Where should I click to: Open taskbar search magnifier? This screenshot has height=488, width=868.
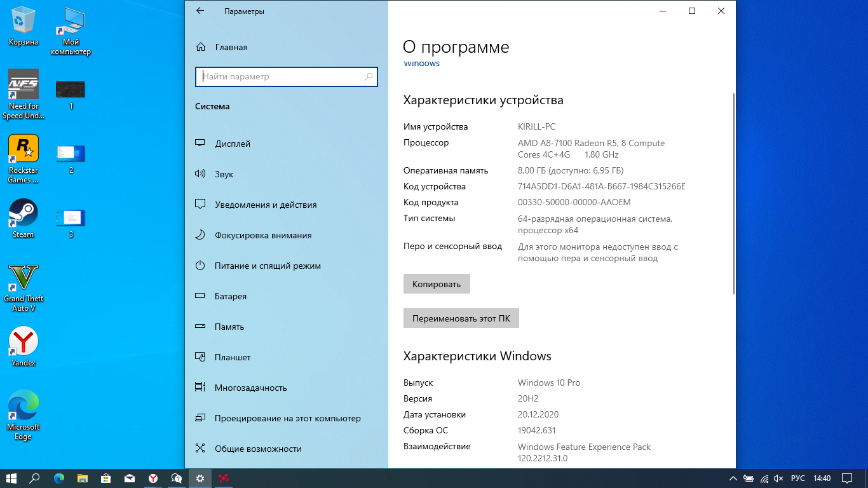click(35, 478)
